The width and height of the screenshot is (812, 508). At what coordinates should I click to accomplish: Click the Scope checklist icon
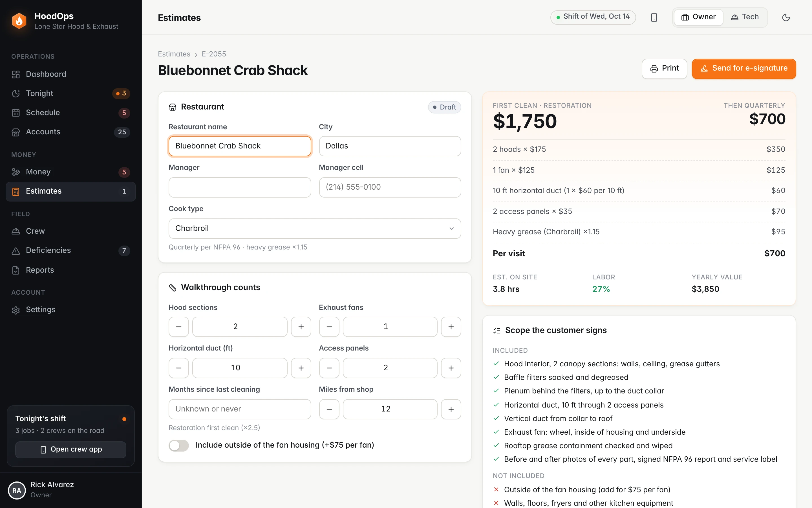pyautogui.click(x=497, y=330)
